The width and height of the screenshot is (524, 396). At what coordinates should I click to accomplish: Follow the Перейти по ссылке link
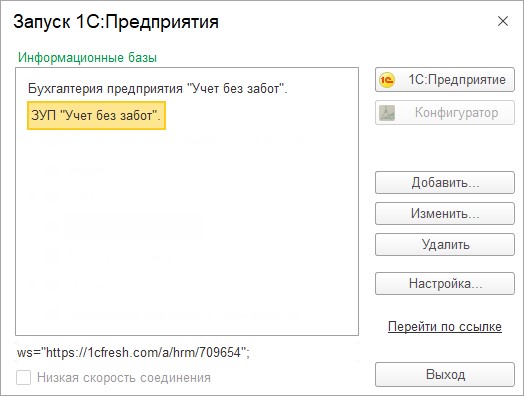(445, 326)
